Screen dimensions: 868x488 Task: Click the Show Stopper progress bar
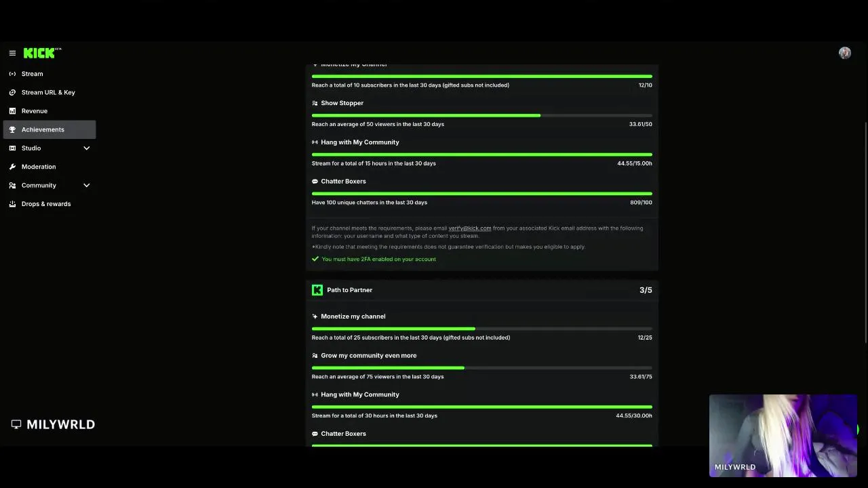481,115
